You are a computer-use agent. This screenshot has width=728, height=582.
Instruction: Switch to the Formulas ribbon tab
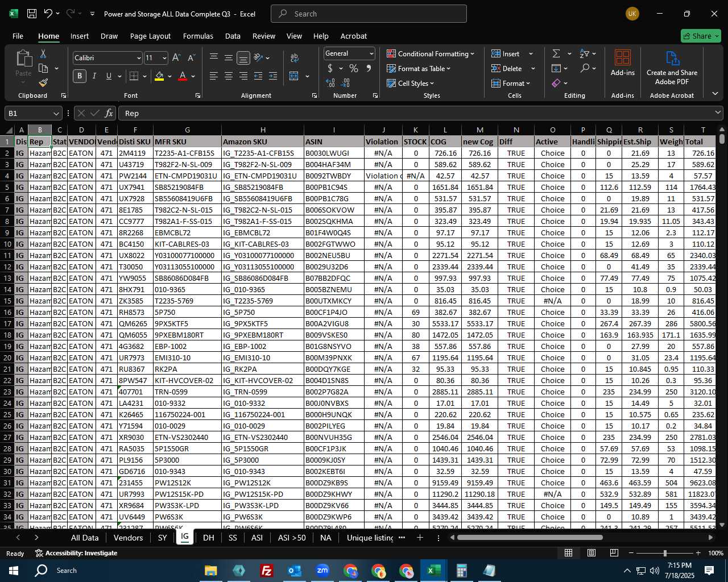click(198, 36)
